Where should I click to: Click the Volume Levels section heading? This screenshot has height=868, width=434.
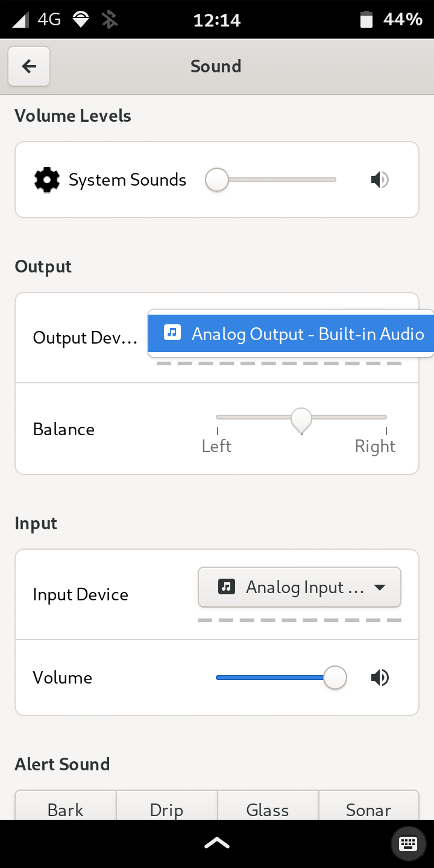pyautogui.click(x=72, y=116)
